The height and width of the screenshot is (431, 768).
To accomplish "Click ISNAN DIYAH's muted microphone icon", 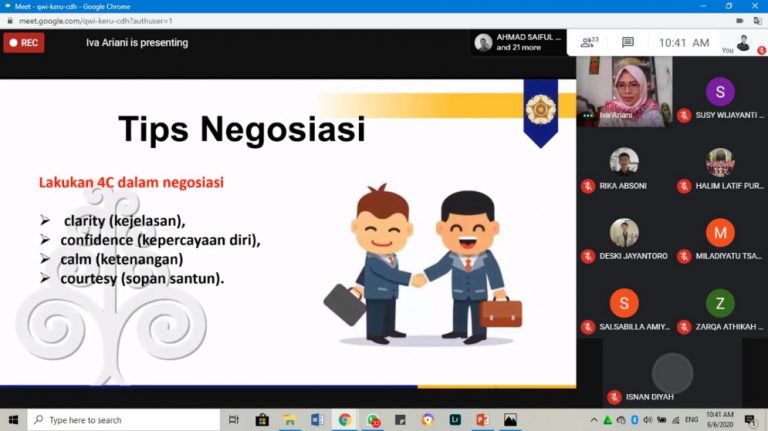I will coord(614,397).
